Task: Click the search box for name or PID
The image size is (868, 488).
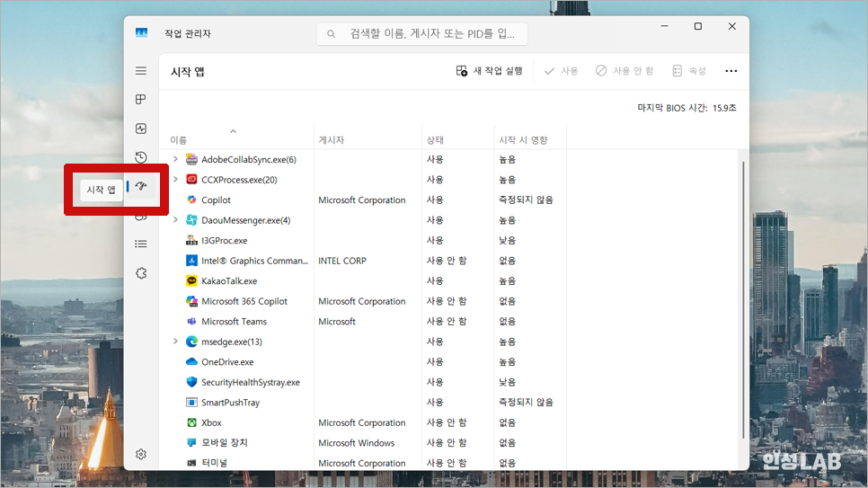Action: (421, 34)
